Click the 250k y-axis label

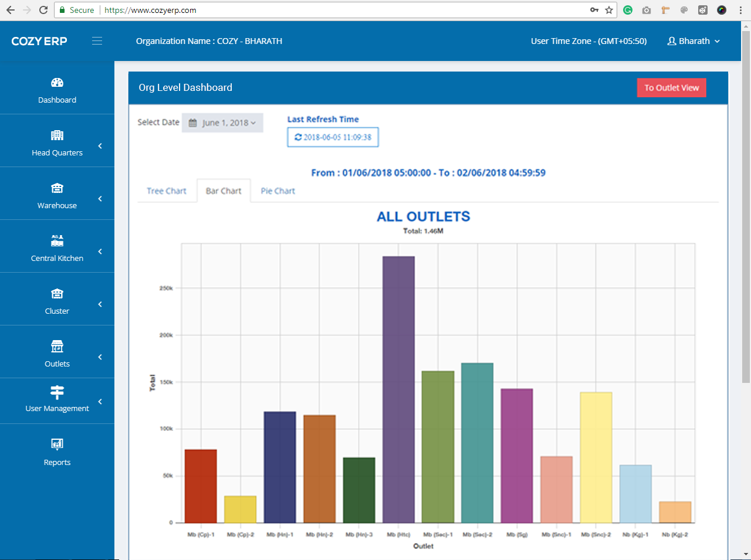tap(166, 289)
